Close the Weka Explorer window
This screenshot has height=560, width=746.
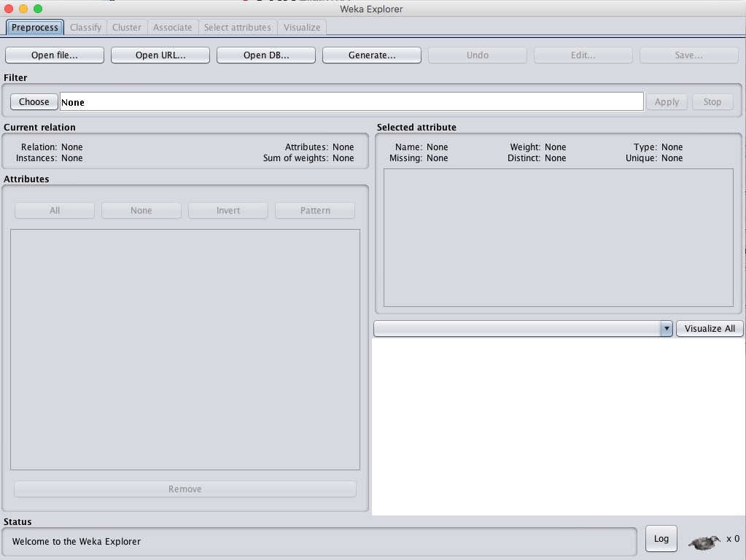click(9, 9)
